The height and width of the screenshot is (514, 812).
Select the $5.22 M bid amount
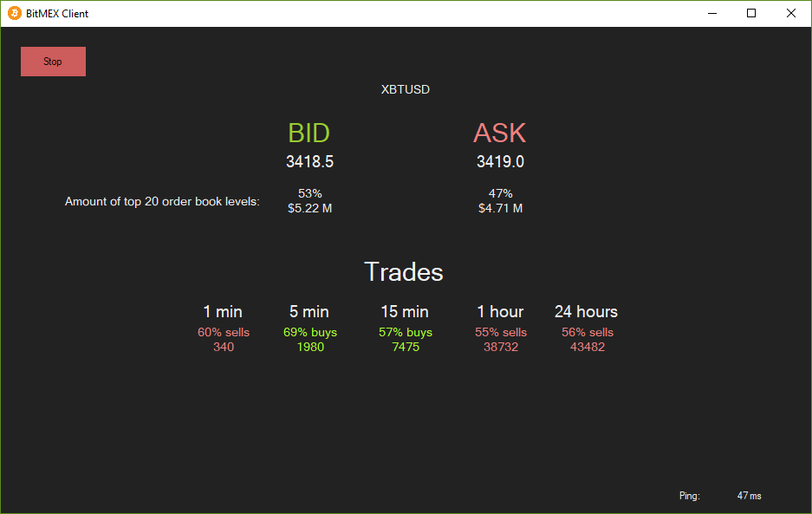(x=309, y=208)
